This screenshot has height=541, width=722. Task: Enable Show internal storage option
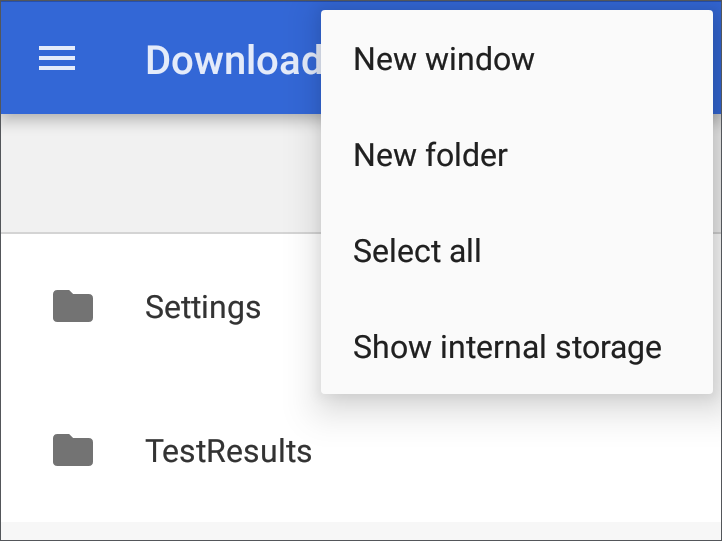(517, 347)
